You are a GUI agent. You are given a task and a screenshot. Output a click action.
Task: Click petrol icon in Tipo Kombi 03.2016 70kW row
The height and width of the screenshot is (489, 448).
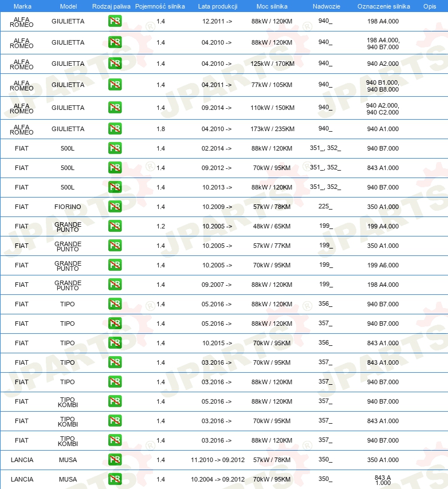[115, 421]
